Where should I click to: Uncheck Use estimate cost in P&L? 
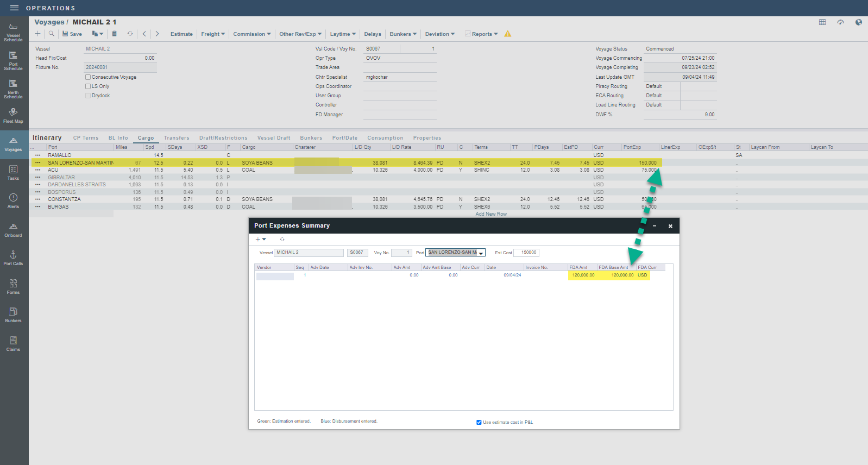(x=479, y=422)
